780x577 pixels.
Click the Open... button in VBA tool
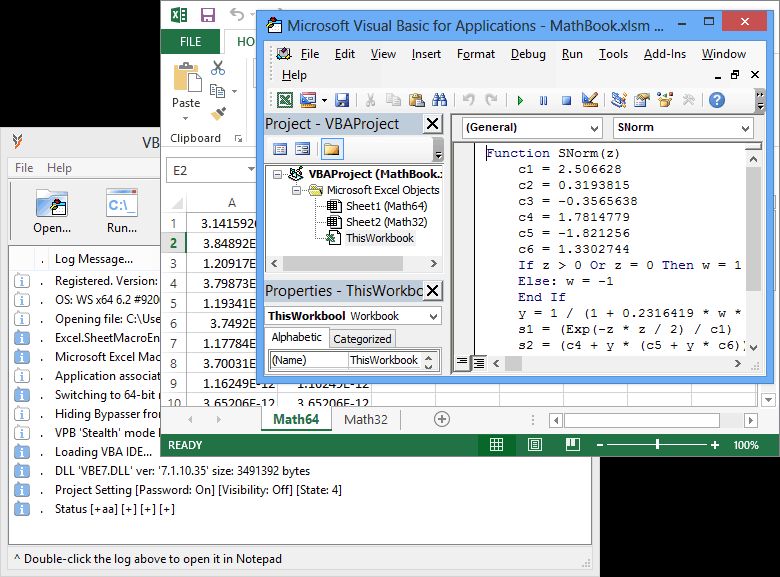(52, 209)
